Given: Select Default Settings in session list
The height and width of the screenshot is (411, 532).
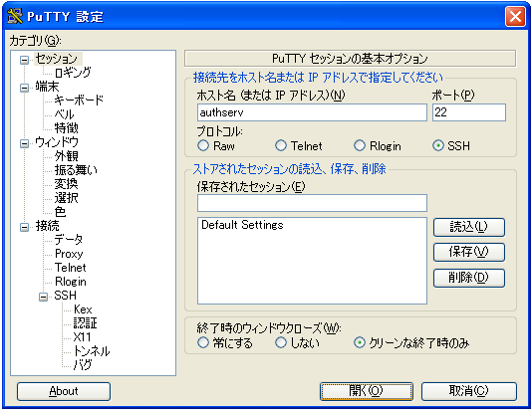Looking at the screenshot, I should coord(242,225).
